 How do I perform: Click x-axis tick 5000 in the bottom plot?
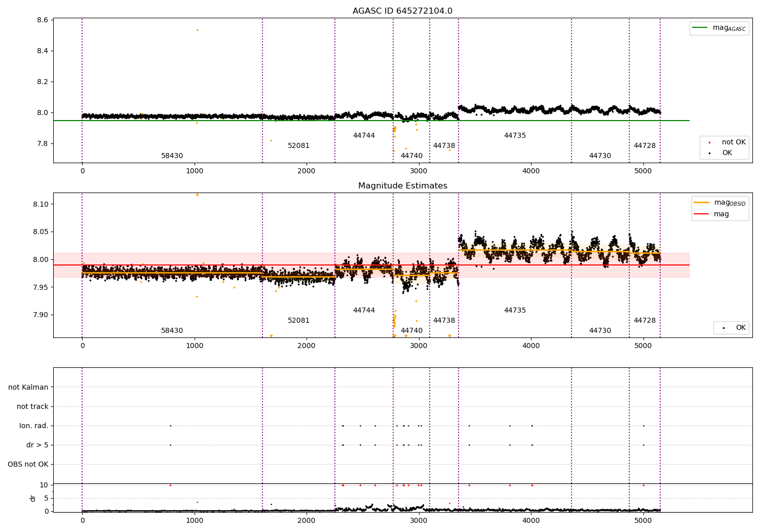point(643,520)
